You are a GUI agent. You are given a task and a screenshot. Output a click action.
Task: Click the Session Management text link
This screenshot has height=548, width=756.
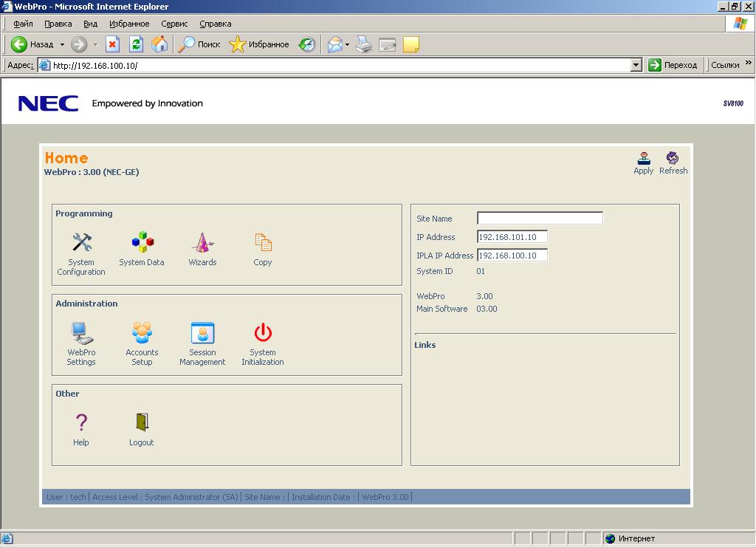tap(202, 357)
